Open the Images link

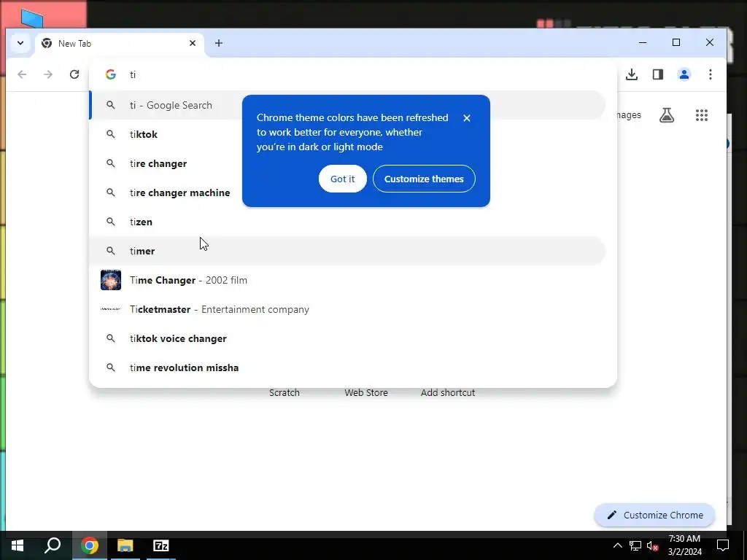[629, 115]
